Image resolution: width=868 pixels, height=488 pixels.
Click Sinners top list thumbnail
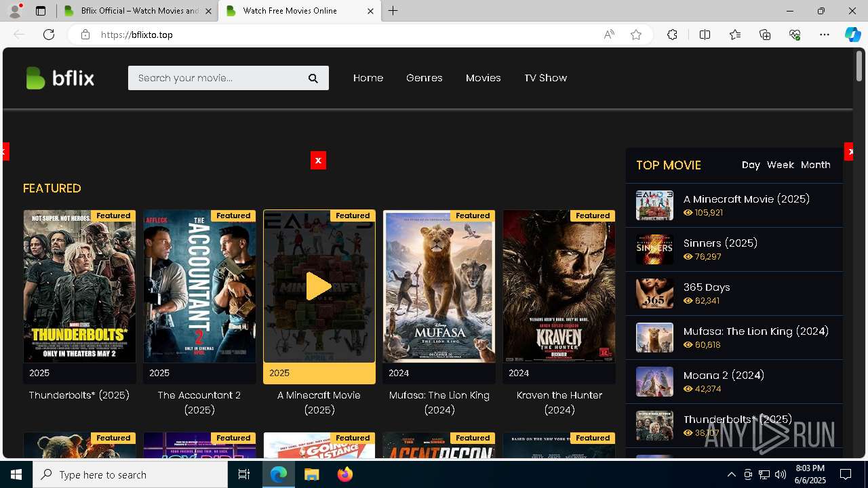(x=654, y=249)
